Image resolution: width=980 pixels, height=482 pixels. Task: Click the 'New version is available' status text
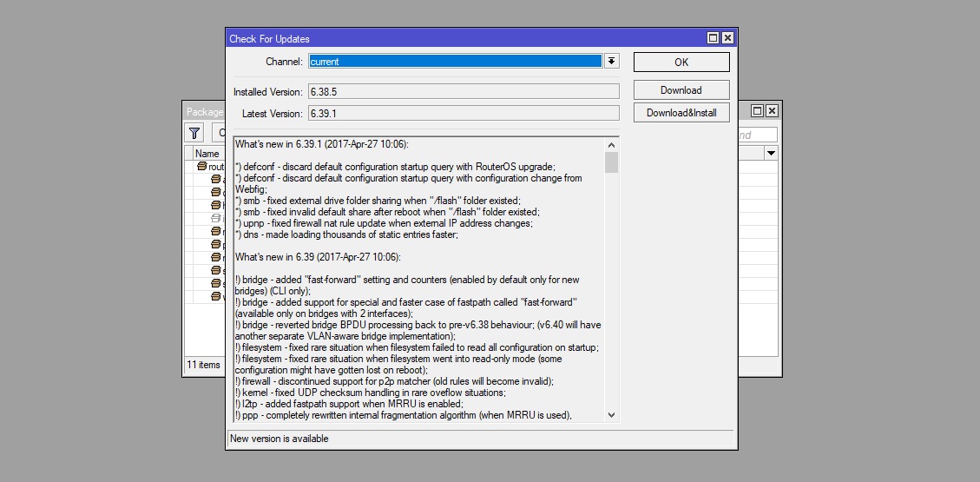tap(279, 439)
